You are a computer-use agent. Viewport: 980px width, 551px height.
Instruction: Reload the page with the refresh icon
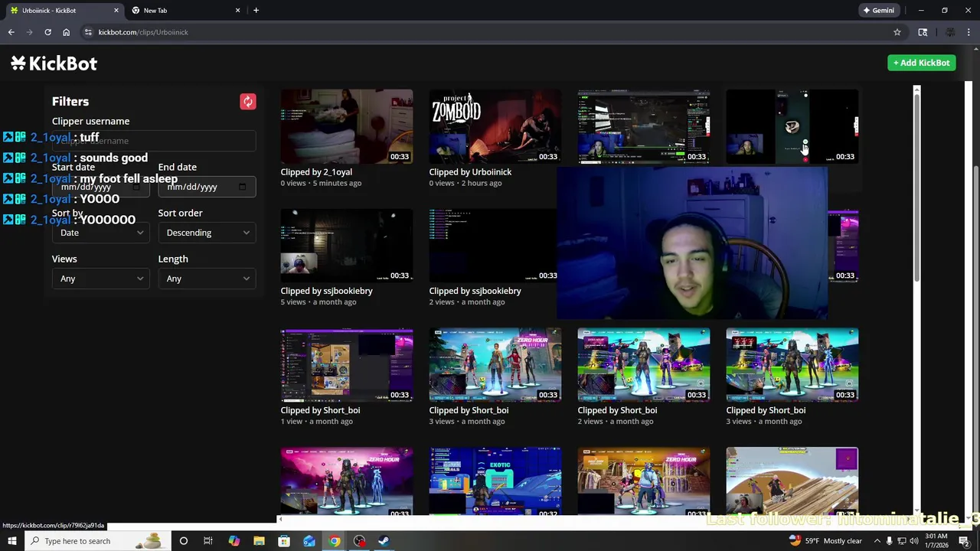click(x=47, y=32)
